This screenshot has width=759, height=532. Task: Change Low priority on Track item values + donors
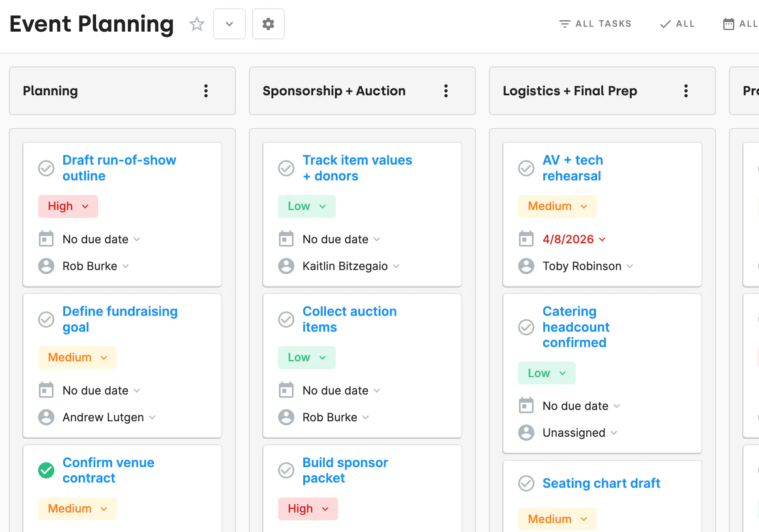tap(307, 206)
